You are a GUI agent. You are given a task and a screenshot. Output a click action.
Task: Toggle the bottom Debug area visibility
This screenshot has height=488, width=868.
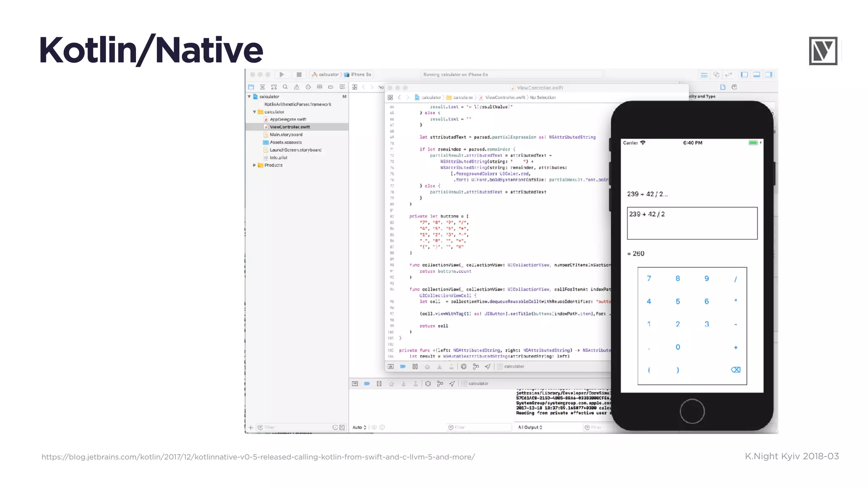(x=757, y=75)
